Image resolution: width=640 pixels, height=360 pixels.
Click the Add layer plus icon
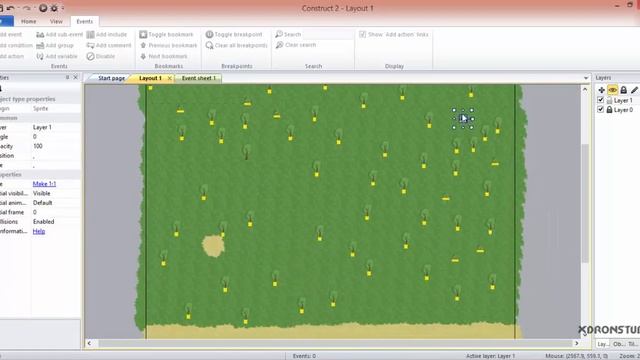601,90
